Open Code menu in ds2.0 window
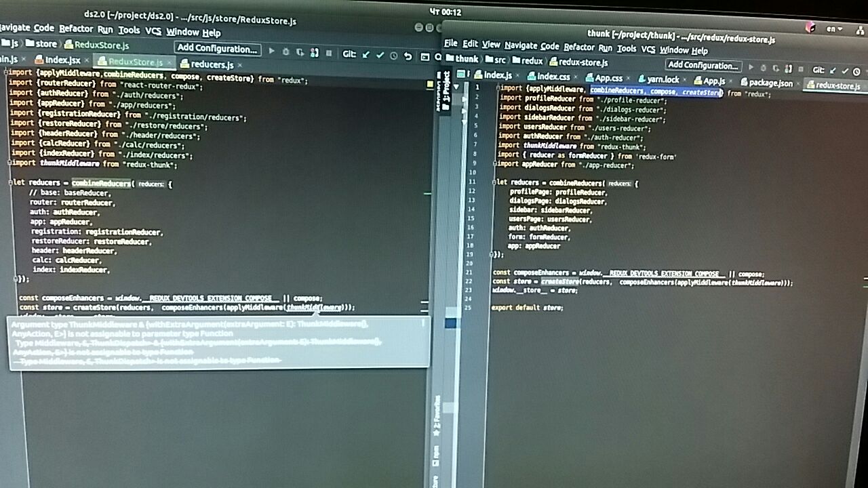The width and height of the screenshot is (868, 488). pos(44,28)
